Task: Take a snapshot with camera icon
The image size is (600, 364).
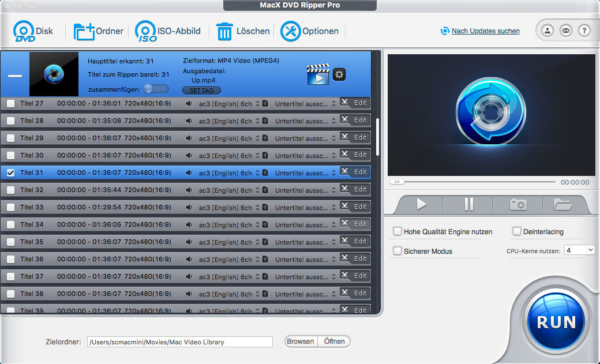Action: [517, 204]
